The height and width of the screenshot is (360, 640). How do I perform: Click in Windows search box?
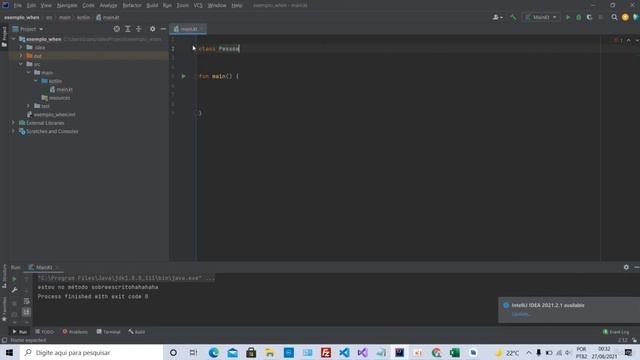coord(91,352)
